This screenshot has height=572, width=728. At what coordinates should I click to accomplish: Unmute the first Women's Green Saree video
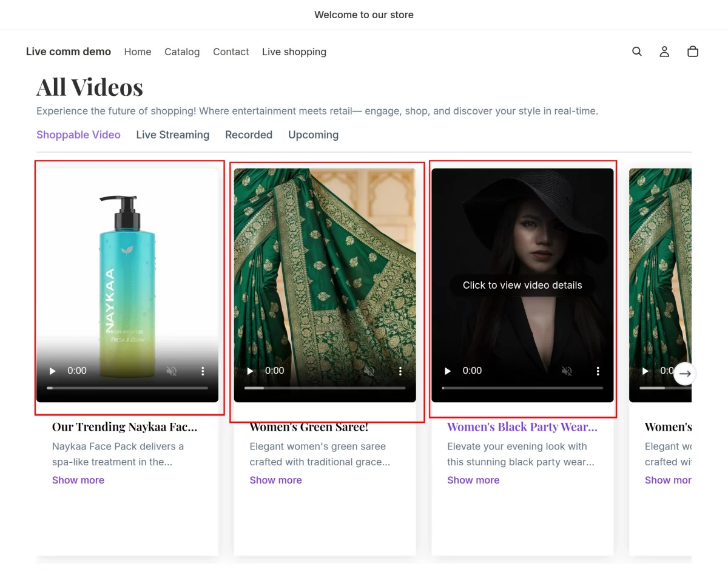pos(369,371)
